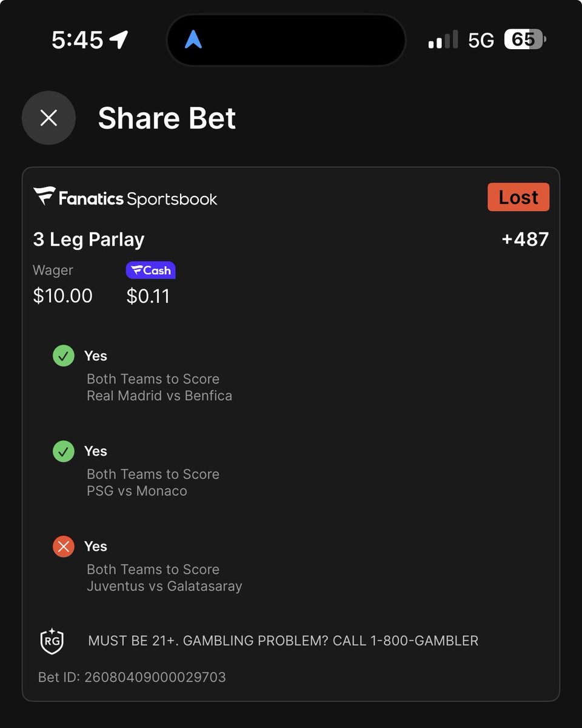
Task: Tap the purple FanCash badge
Action: coord(150,270)
